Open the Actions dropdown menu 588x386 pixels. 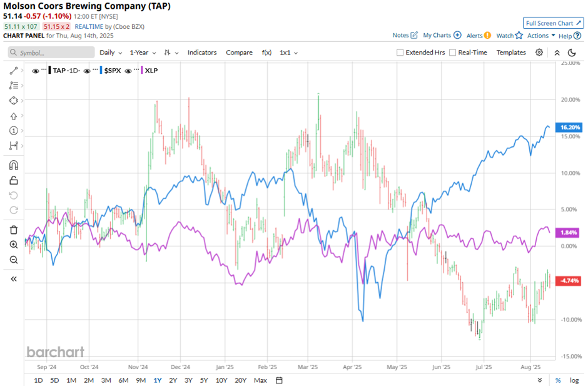click(541, 35)
